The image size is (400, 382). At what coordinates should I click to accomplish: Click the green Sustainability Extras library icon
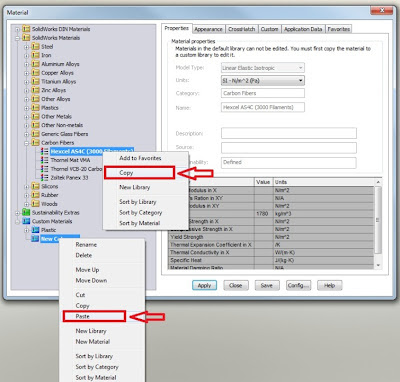[x=26, y=212]
